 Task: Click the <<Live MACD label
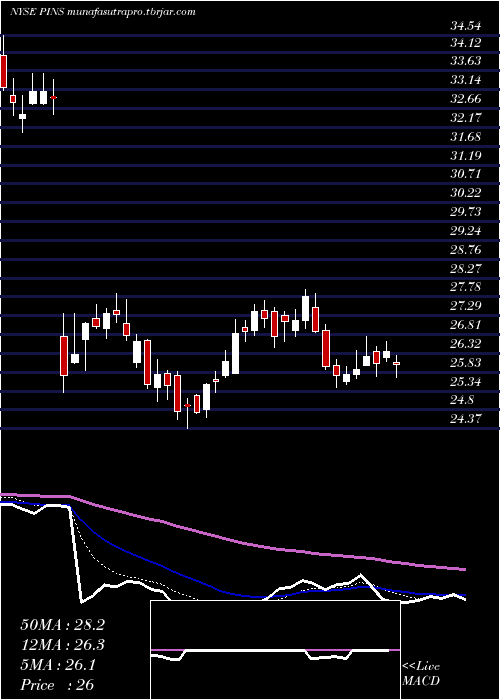click(x=421, y=674)
